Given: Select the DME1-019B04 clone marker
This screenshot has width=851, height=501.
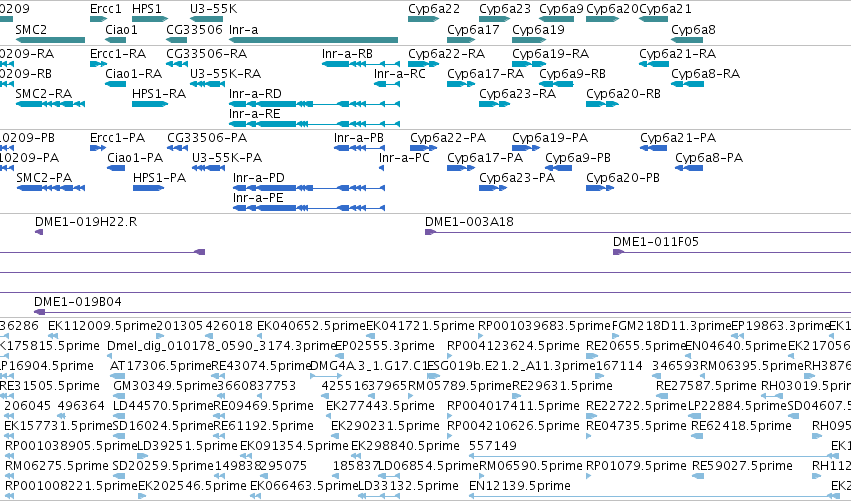Looking at the screenshot, I should click(39, 312).
